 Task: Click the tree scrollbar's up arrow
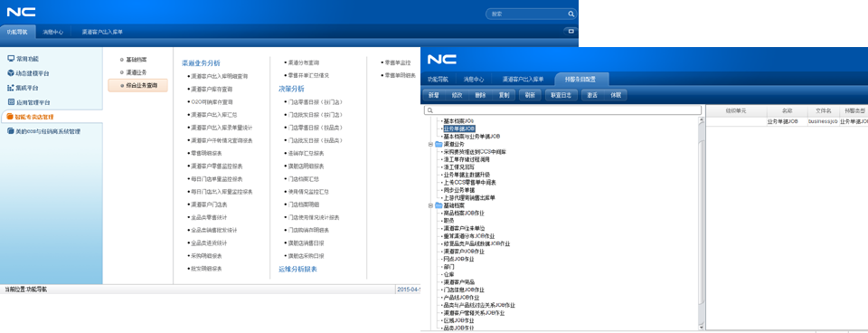702,119
